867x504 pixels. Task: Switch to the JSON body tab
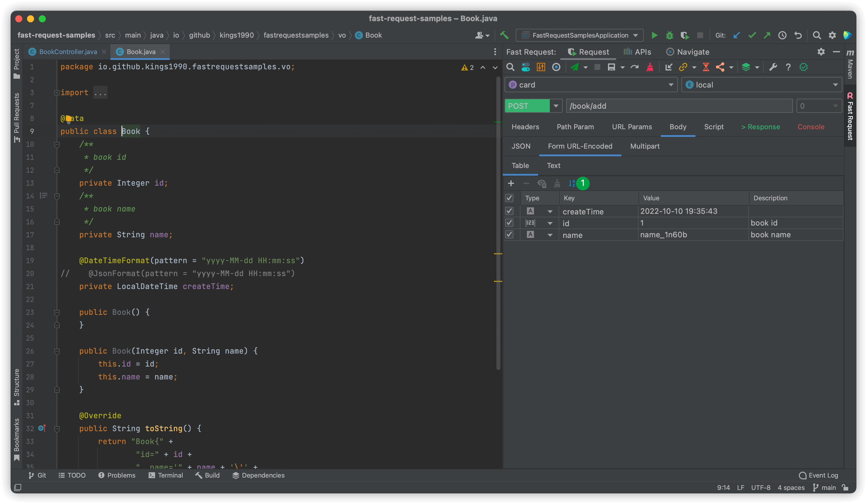click(520, 146)
